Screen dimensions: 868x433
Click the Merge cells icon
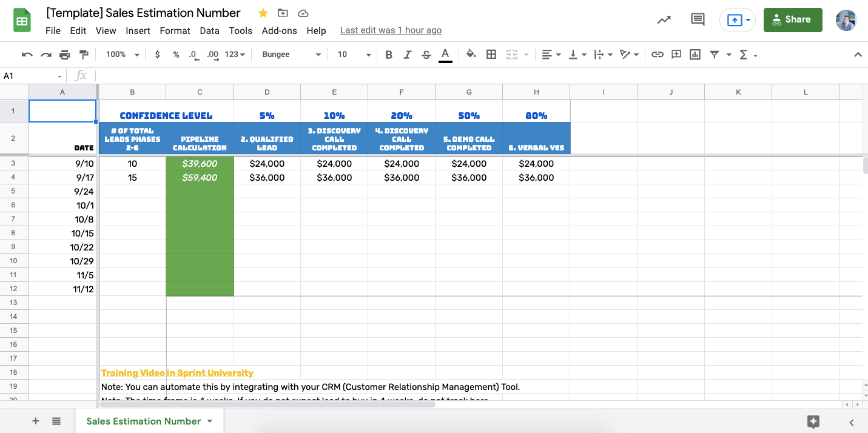(511, 55)
